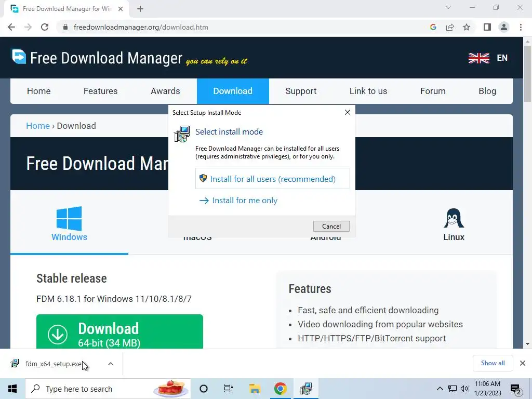Open the Support navigation tab
Screen dimensions: 532x399
coord(301,91)
